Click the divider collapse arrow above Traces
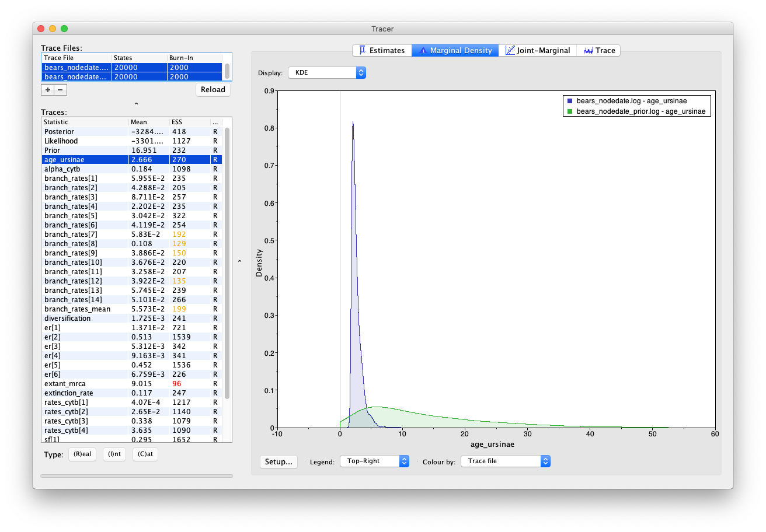 [x=136, y=104]
